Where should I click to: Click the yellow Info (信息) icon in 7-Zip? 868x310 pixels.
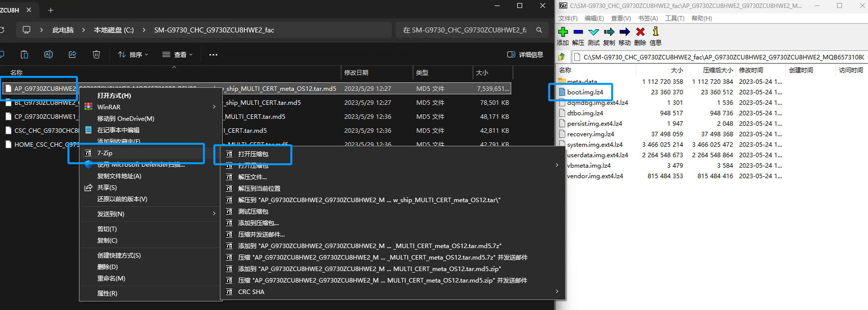point(656,31)
